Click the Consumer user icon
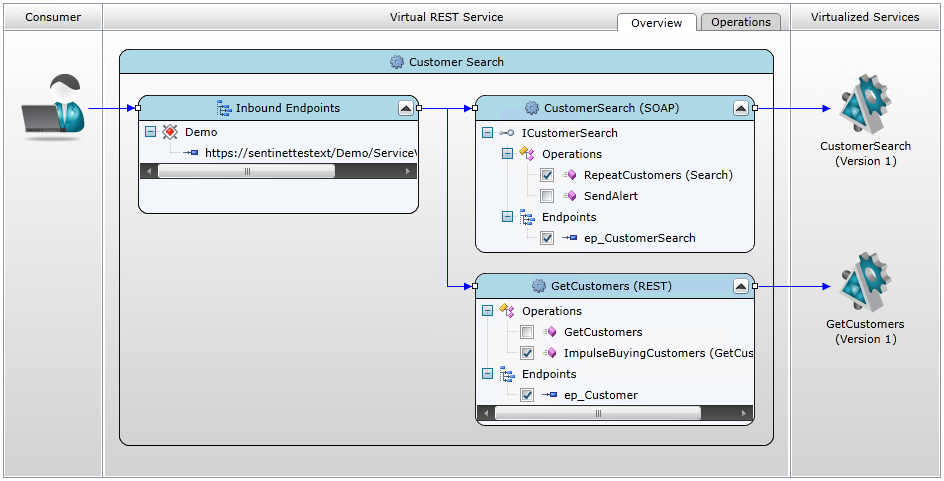This screenshot has height=481, width=944. [x=54, y=106]
